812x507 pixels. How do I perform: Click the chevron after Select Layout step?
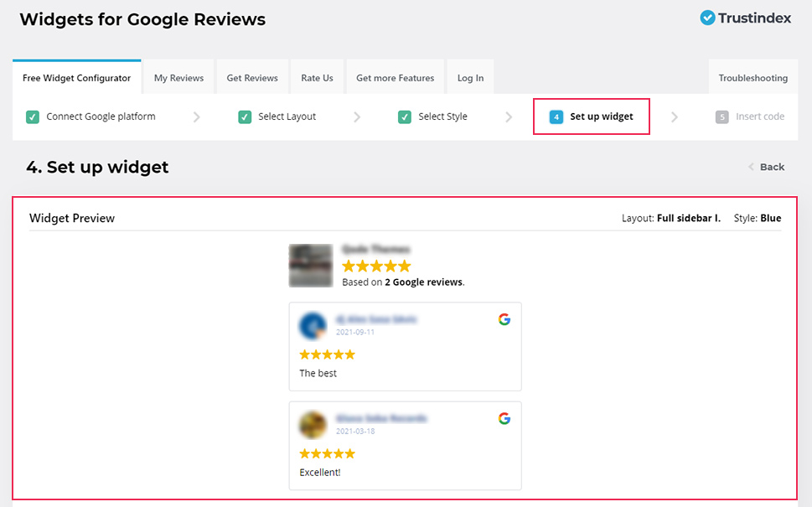tap(357, 117)
